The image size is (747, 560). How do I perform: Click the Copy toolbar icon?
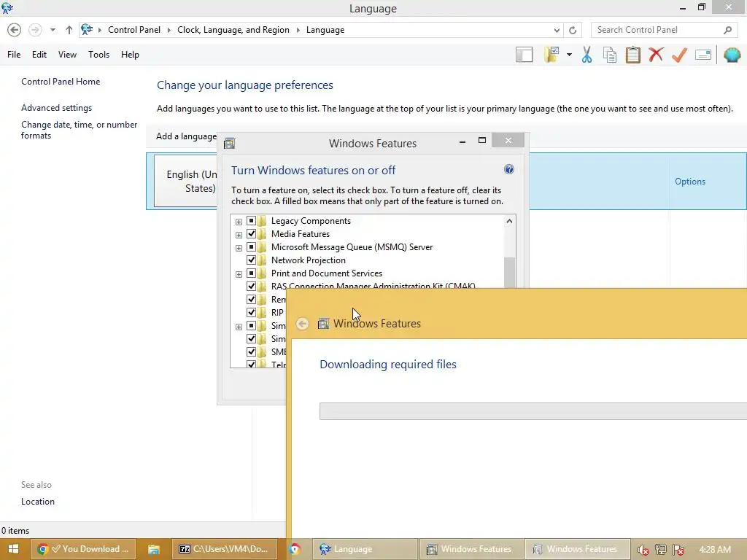point(610,55)
